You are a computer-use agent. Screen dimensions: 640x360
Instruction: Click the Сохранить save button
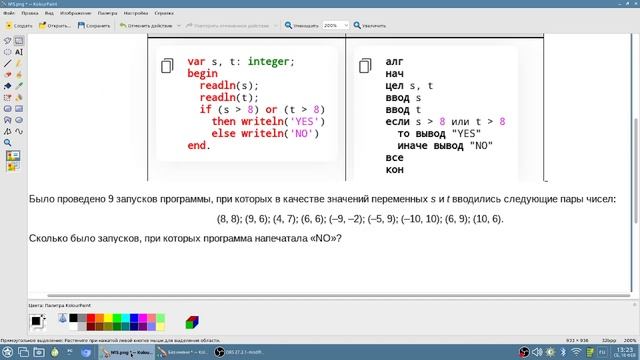[x=94, y=26]
